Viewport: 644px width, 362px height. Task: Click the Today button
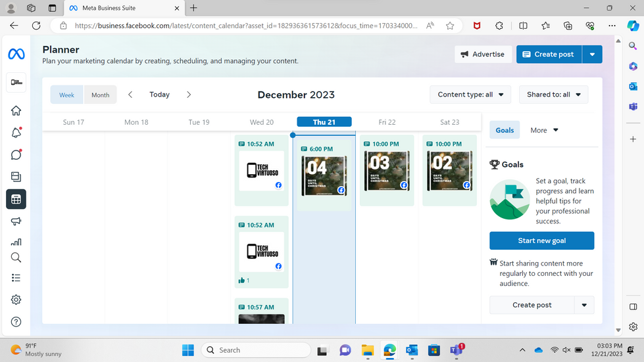[x=159, y=95]
